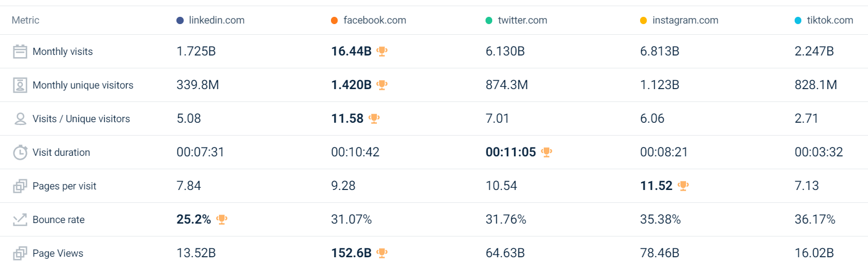Viewport: 868px width, 269px height.
Task: Click trophy icon beside twitter visit duration 00:11:05
Action: coord(547,152)
